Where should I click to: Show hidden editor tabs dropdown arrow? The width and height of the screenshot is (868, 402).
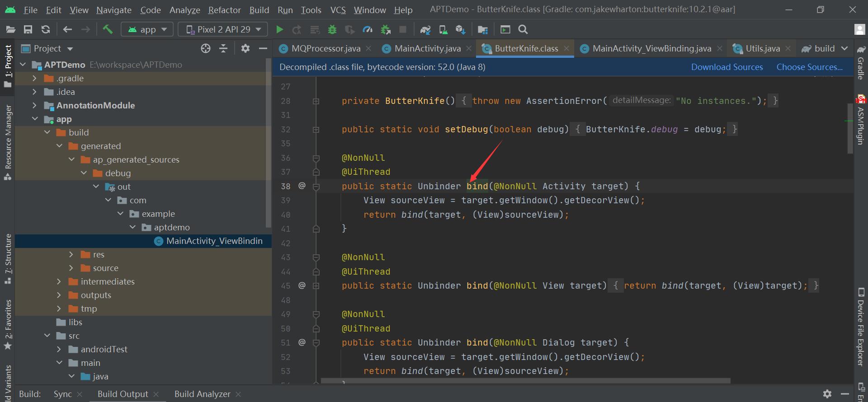tap(844, 48)
